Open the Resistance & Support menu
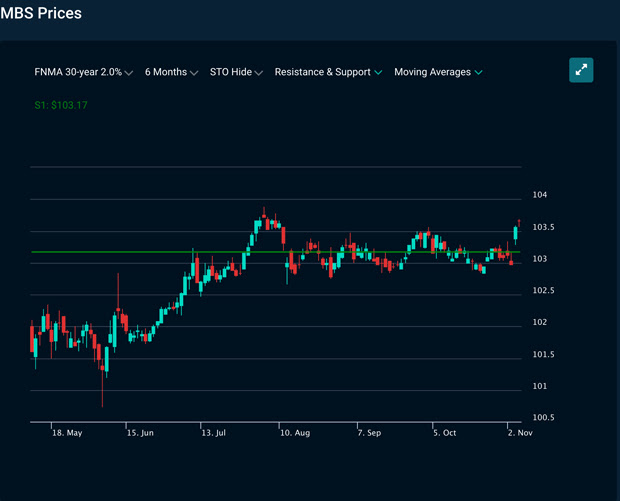This screenshot has height=501, width=620. coord(328,72)
